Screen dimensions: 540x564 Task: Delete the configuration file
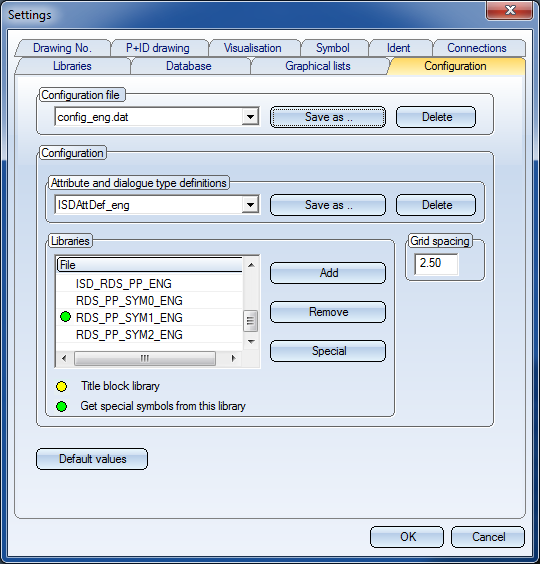click(x=436, y=117)
